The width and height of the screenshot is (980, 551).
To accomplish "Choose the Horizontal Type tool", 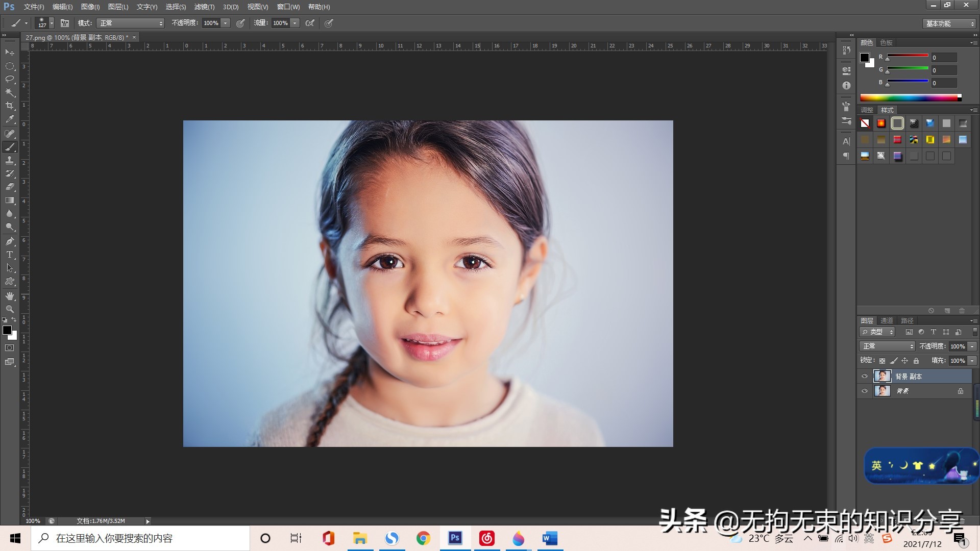I will click(10, 255).
